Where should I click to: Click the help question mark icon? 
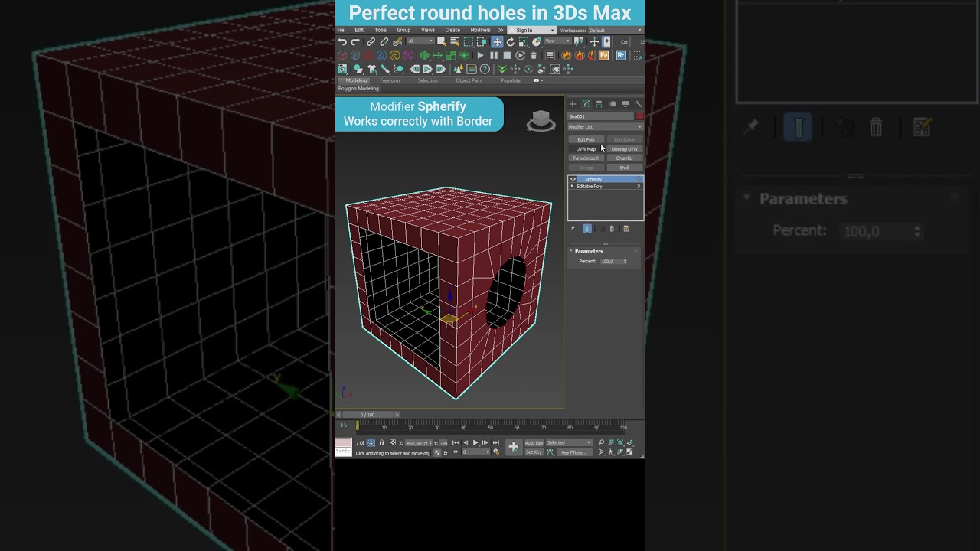tap(485, 69)
